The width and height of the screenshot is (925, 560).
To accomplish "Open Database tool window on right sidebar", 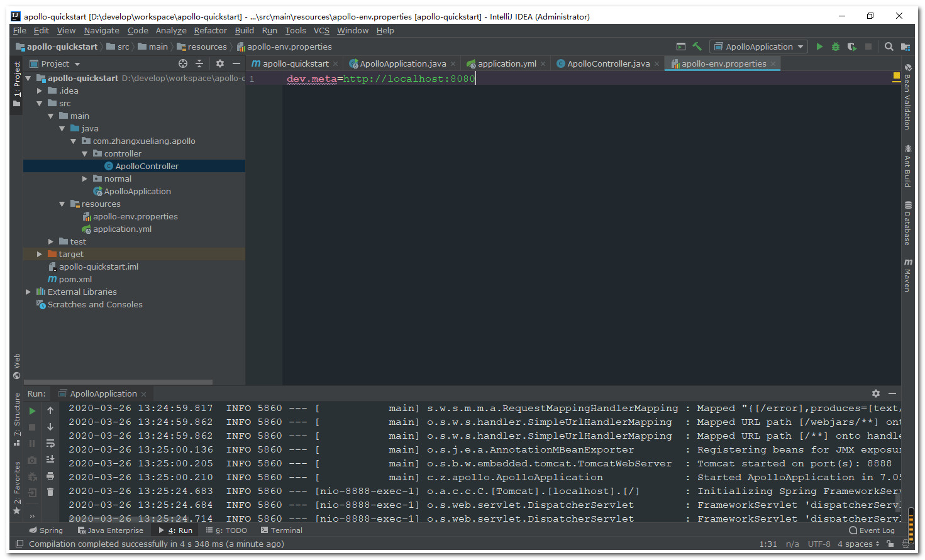I will [908, 223].
